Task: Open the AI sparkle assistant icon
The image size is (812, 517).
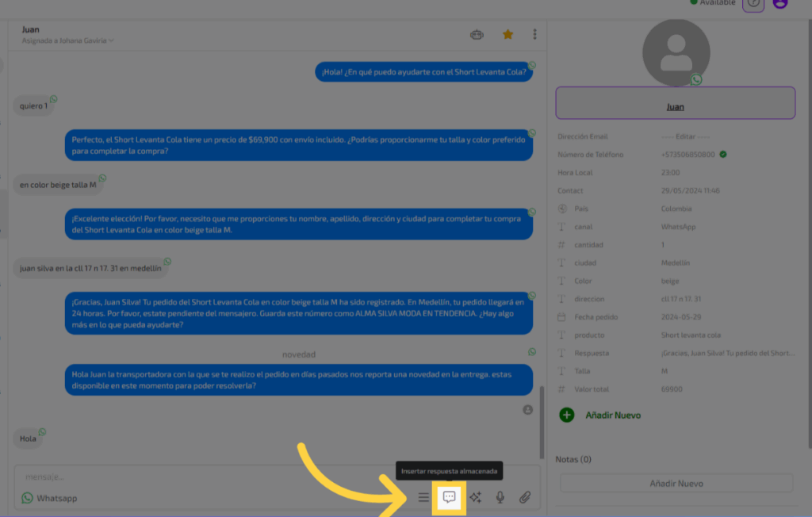Action: 475,498
